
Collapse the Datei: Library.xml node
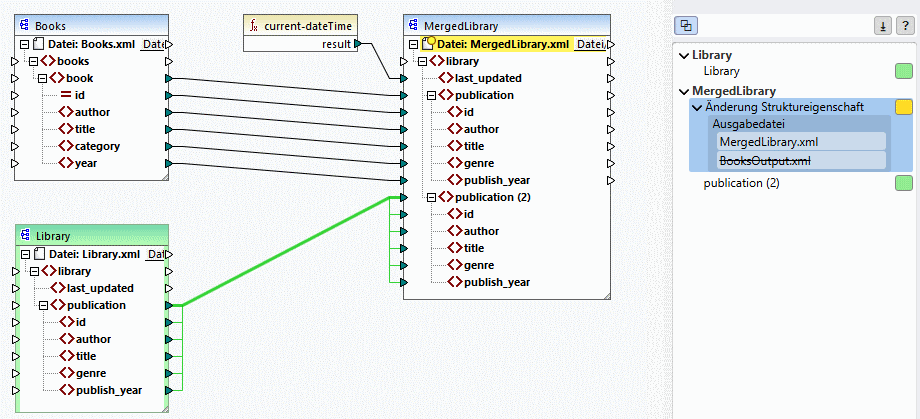25,254
